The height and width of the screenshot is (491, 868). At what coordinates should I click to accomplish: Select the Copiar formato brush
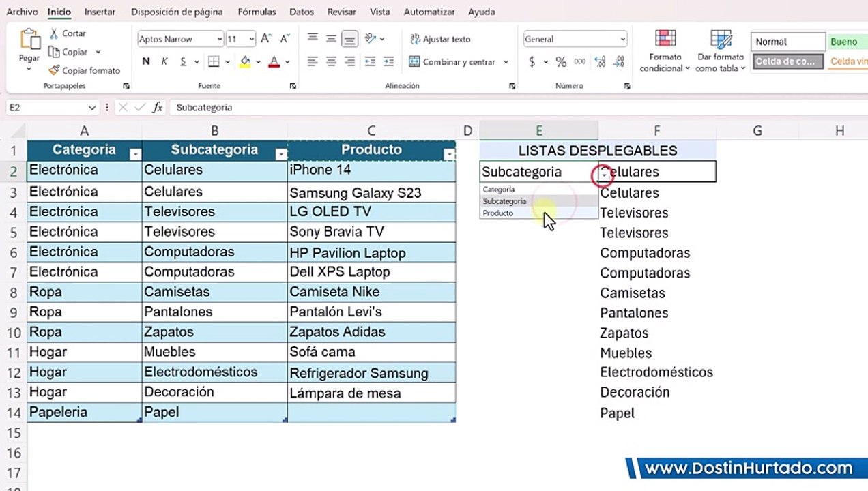(54, 70)
